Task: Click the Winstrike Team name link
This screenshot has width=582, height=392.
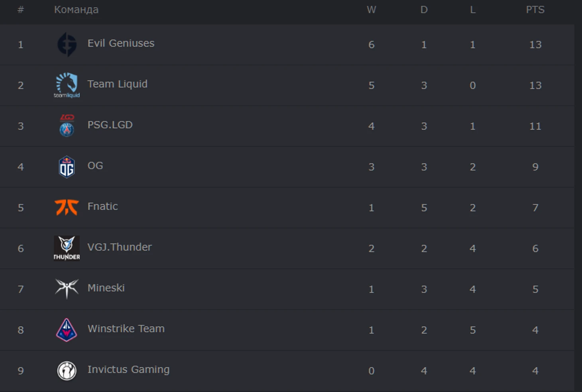Action: click(x=126, y=329)
